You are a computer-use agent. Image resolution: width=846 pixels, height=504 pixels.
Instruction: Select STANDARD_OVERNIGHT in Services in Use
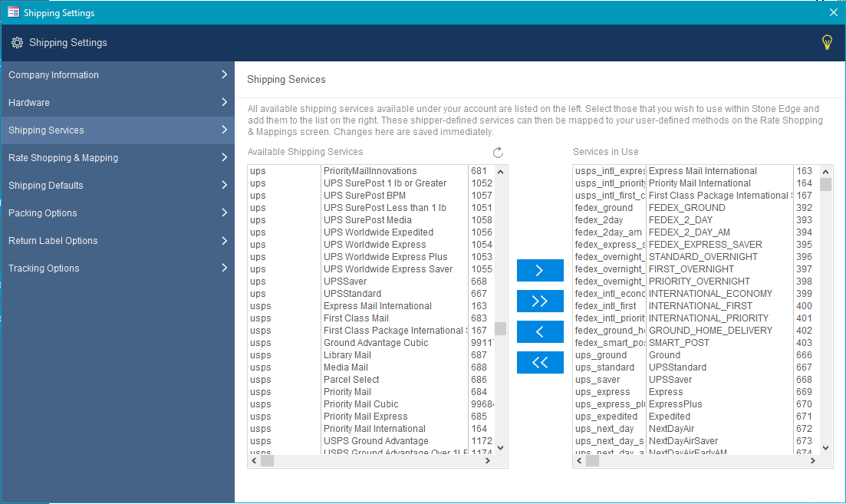[696, 257]
